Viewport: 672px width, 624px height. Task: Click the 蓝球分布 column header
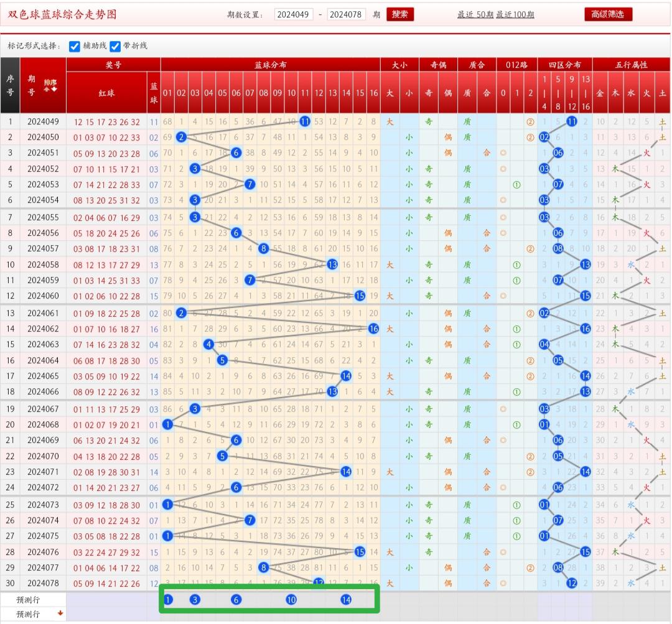(x=270, y=65)
